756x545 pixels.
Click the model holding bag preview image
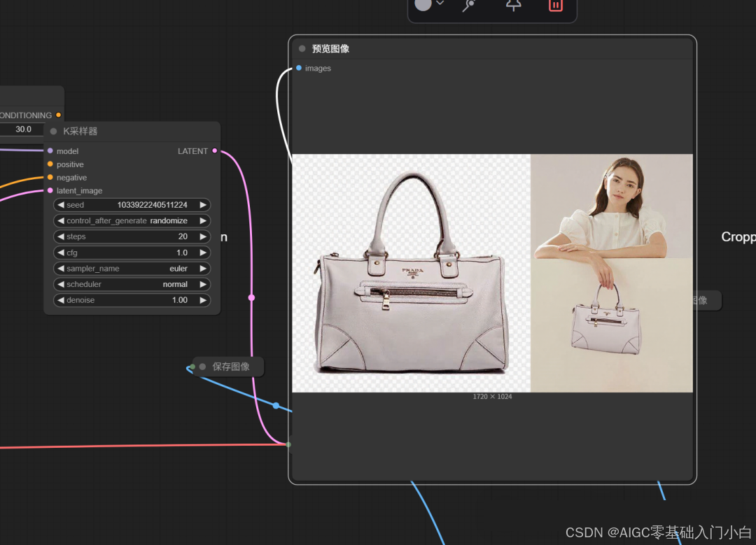click(x=612, y=274)
